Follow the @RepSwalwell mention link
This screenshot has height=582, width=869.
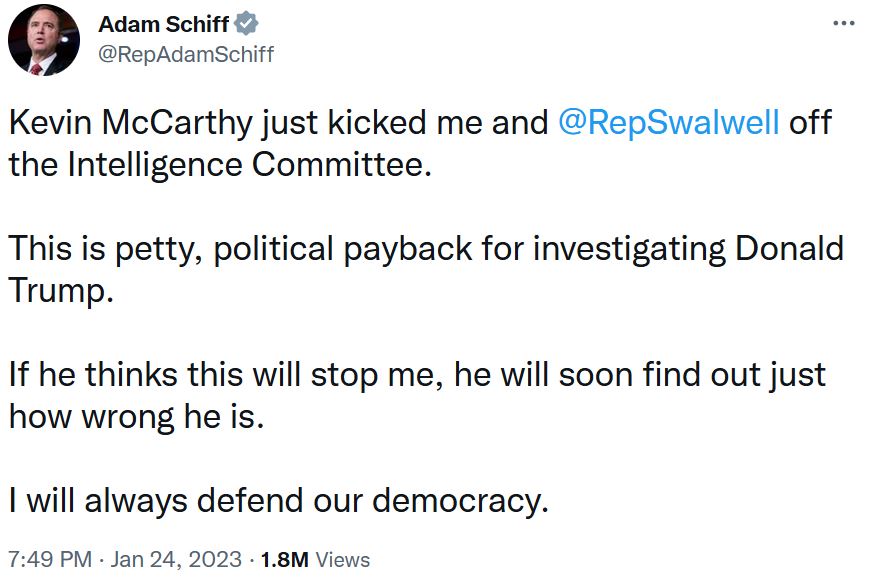click(668, 122)
